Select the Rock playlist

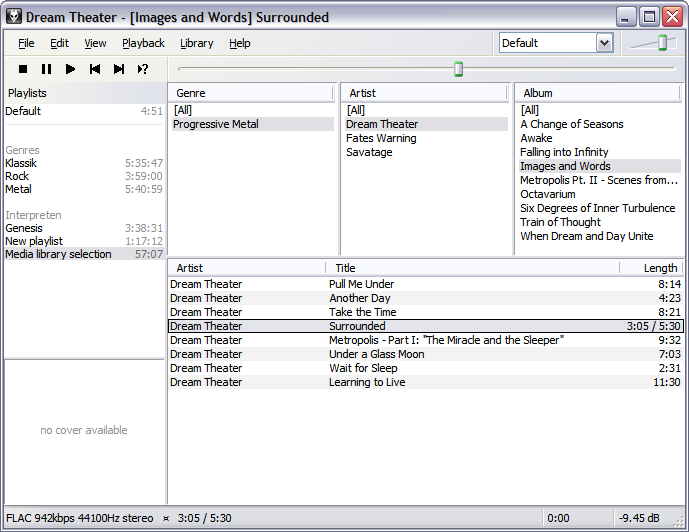pos(84,176)
